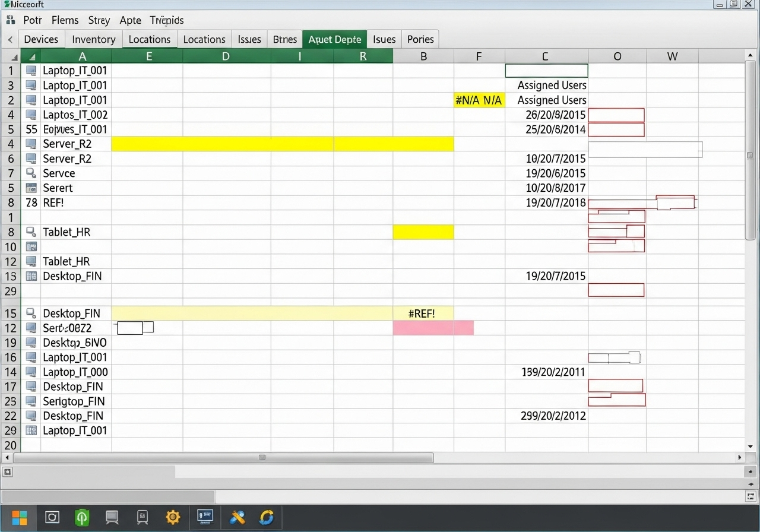Click the Windows Start button
This screenshot has width=760, height=532.
20,517
